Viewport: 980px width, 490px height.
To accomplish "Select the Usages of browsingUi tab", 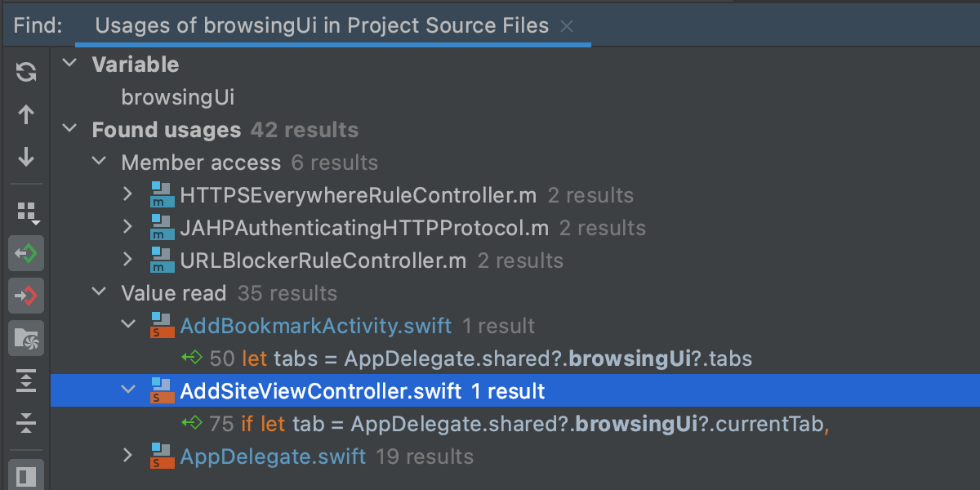I will [x=322, y=26].
